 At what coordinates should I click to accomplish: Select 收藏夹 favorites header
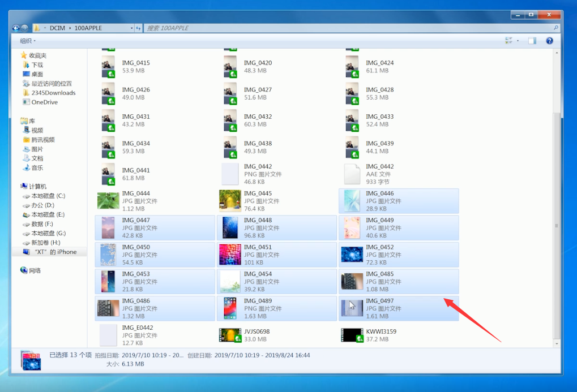33,55
